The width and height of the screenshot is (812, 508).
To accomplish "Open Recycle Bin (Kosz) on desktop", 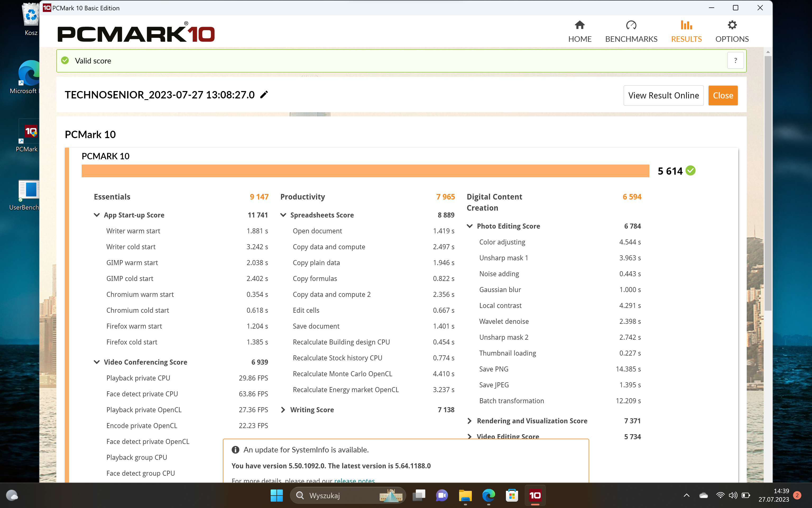I will point(31,19).
